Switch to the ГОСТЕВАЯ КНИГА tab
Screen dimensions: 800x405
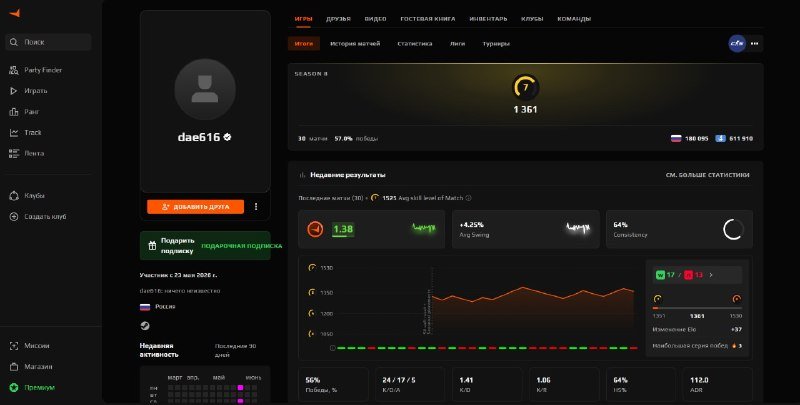pyautogui.click(x=428, y=19)
